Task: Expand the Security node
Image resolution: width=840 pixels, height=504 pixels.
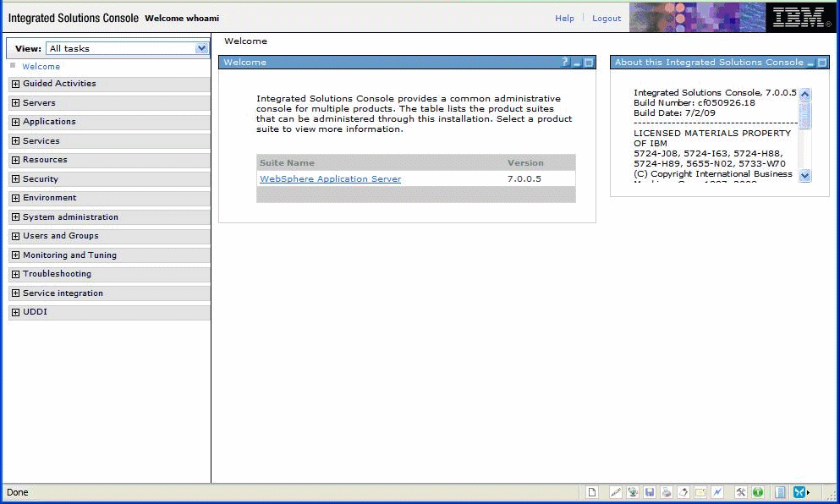Action: pyautogui.click(x=15, y=179)
